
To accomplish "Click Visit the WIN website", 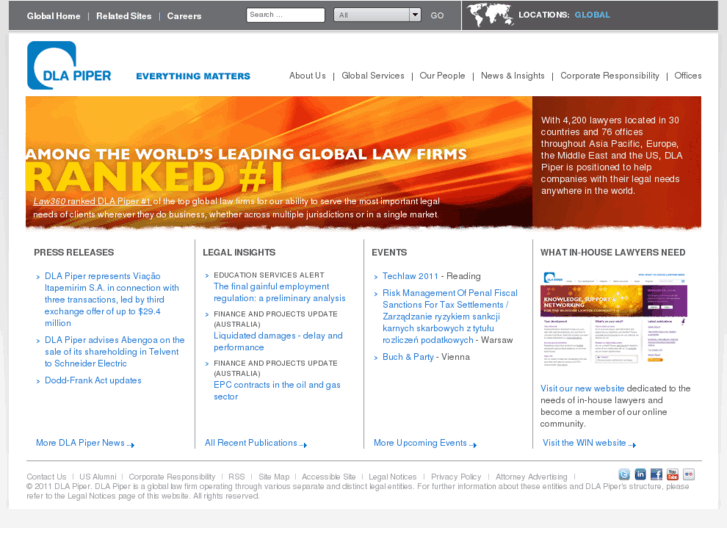I will (589, 443).
